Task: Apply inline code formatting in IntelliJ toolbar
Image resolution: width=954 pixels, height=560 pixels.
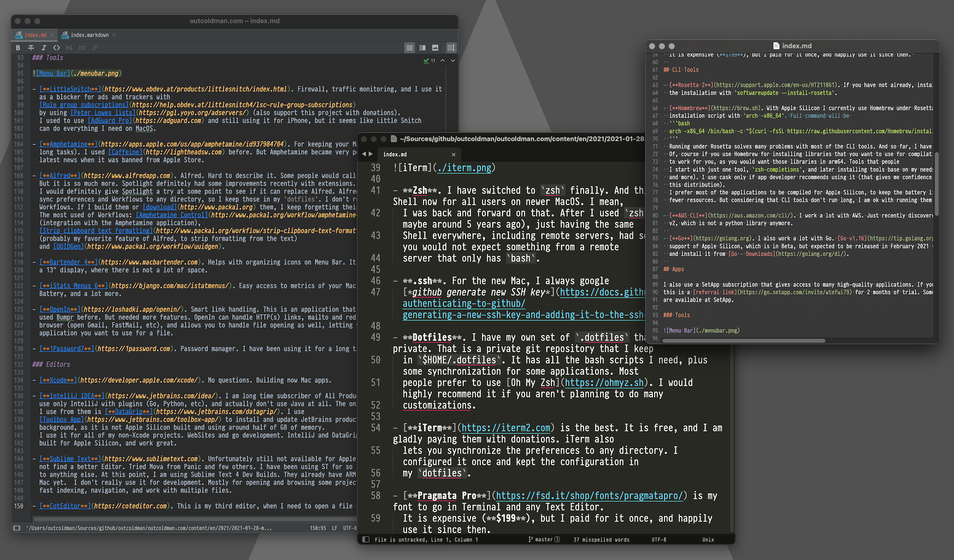Action: pyautogui.click(x=57, y=48)
